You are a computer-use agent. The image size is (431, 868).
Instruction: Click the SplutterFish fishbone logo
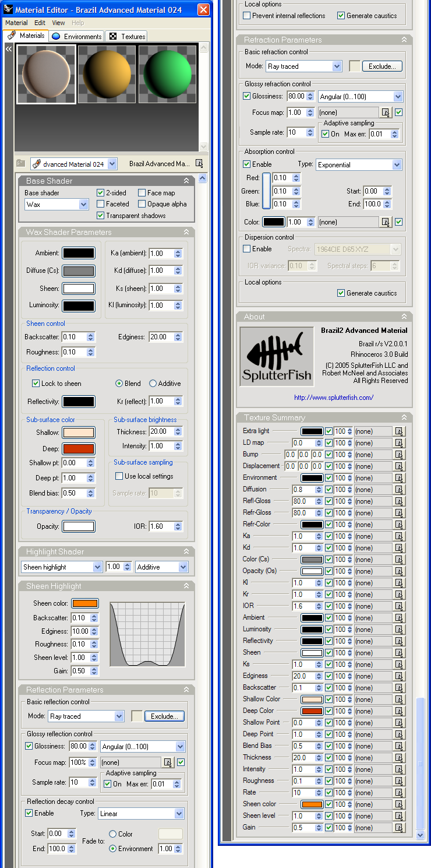(x=276, y=356)
